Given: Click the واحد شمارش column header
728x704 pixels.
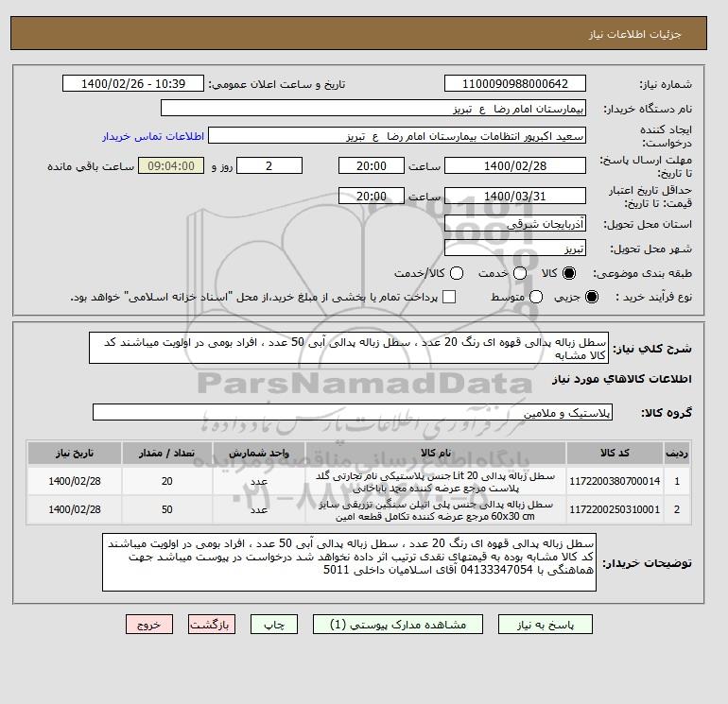Looking at the screenshot, I should (x=259, y=453).
